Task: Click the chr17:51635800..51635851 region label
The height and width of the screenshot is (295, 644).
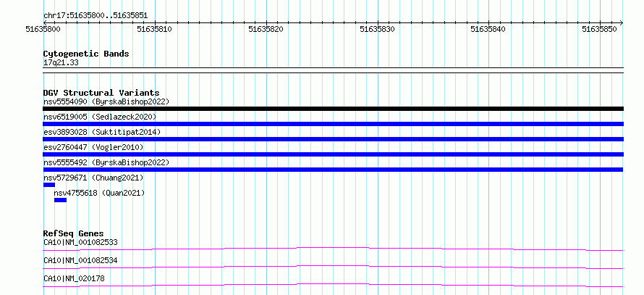Action: point(96,16)
